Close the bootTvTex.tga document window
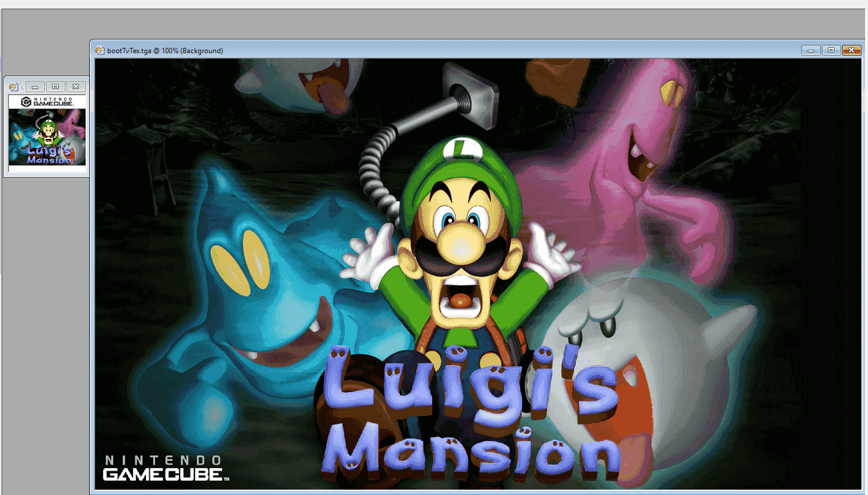Image resolution: width=868 pixels, height=495 pixels. (x=851, y=50)
